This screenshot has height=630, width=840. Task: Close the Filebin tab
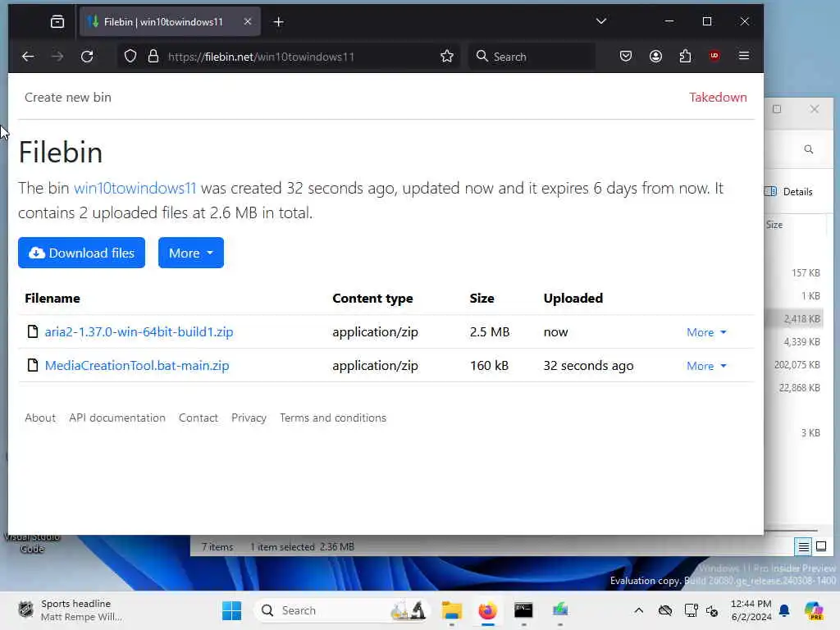pyautogui.click(x=248, y=22)
